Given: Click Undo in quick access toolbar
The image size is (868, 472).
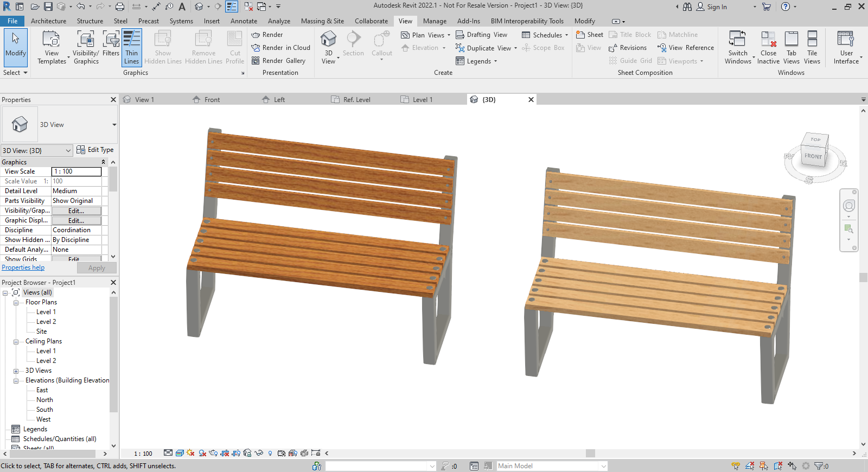Looking at the screenshot, I should (80, 7).
